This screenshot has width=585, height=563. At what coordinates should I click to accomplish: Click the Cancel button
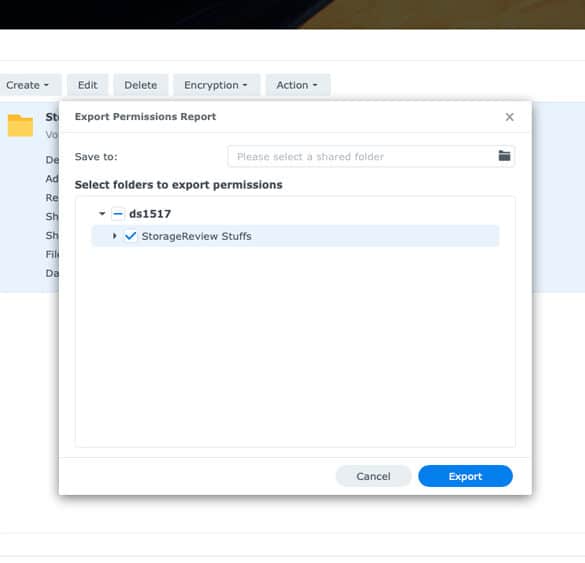(x=373, y=476)
